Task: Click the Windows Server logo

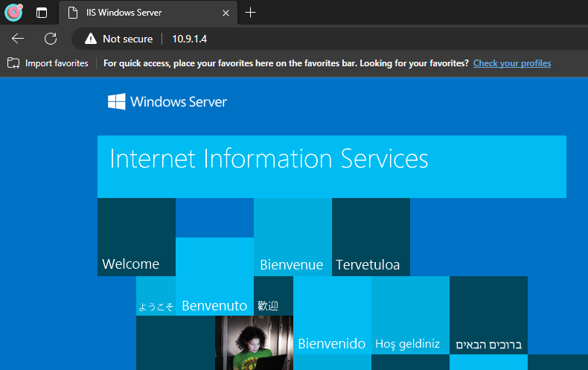Action: click(167, 102)
